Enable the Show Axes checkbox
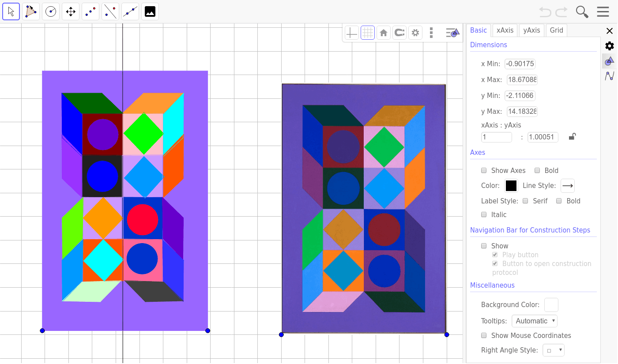The image size is (618, 364). click(x=484, y=170)
